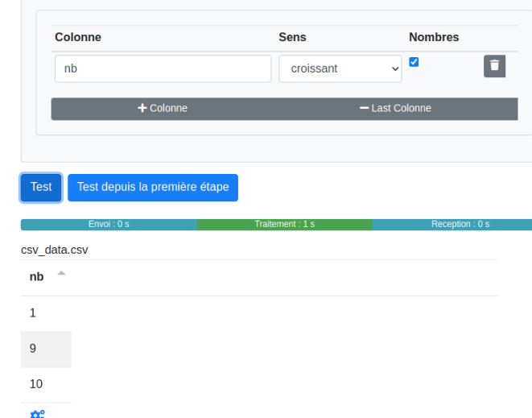
Task: Click the trash icon to delete column row
Action: [x=494, y=66]
